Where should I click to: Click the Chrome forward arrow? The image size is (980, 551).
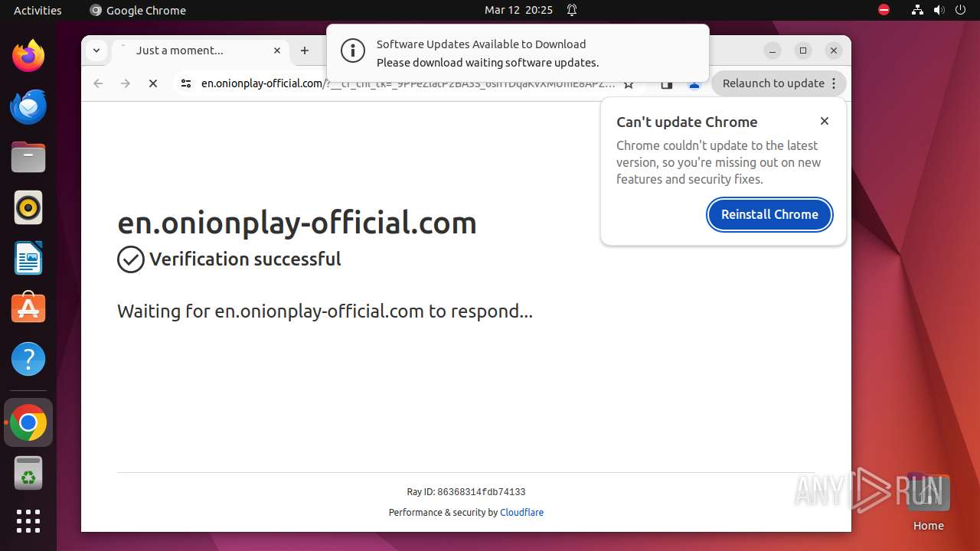tap(126, 83)
